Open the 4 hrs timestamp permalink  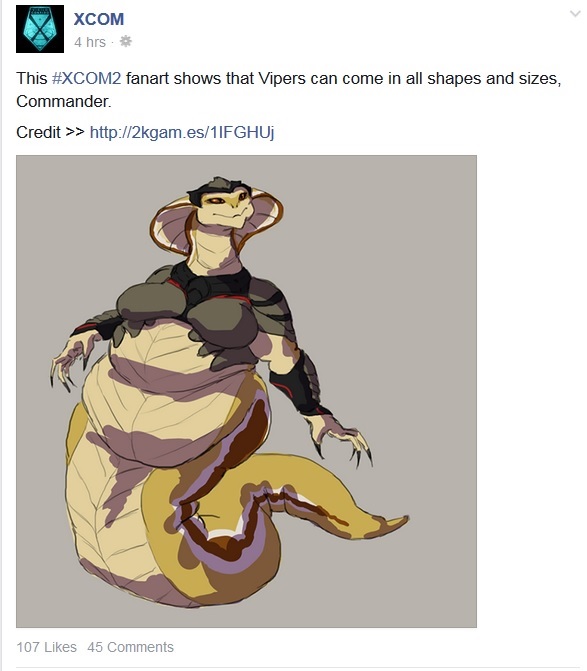pos(90,42)
